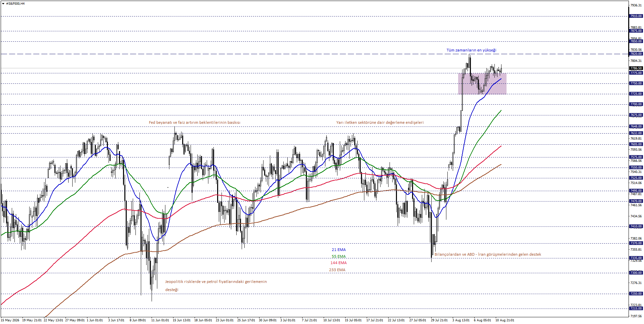Click the '27 May 09:01' time axis label

(75, 320)
